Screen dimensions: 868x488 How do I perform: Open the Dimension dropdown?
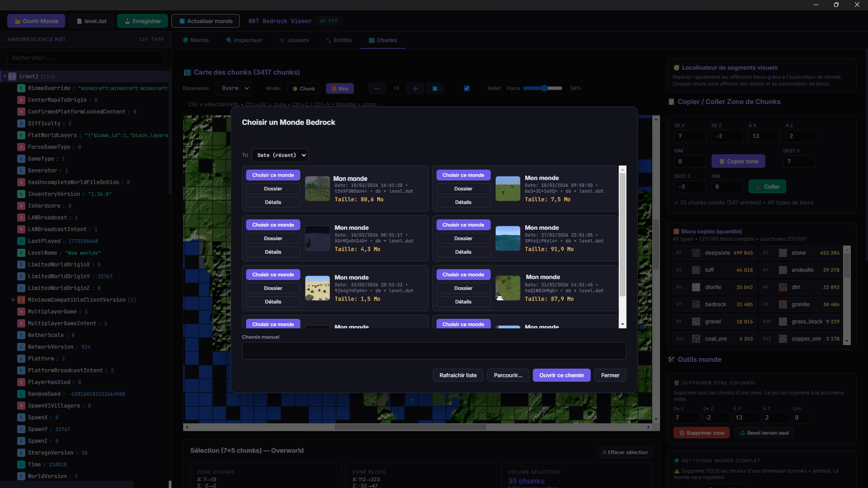233,89
